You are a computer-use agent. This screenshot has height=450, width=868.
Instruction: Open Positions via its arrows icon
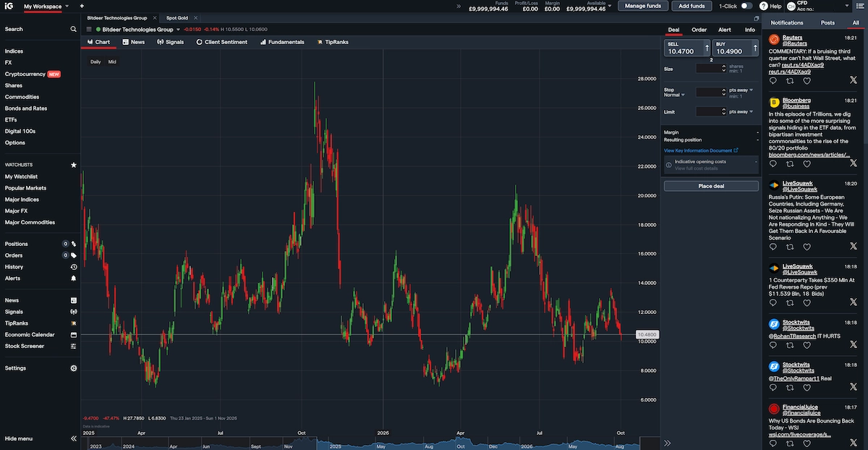(x=74, y=244)
